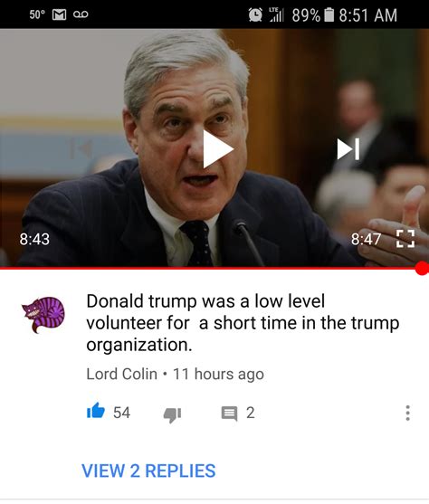Play the video with center play button

click(218, 148)
